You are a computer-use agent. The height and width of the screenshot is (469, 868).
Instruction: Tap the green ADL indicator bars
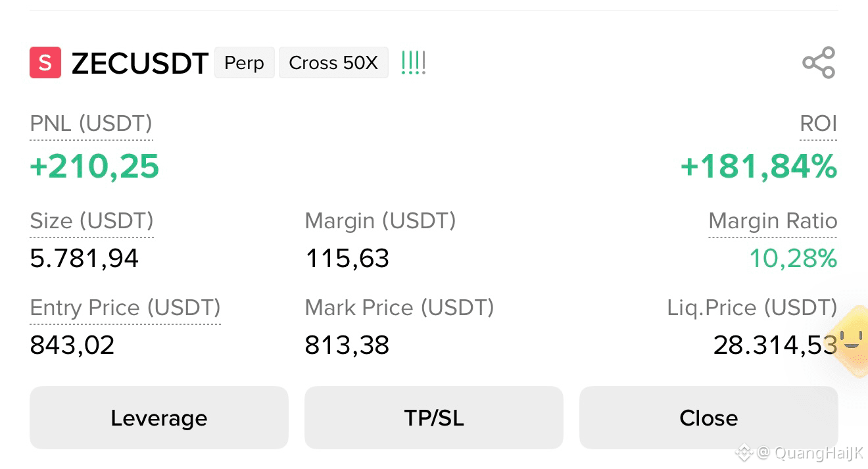tap(414, 63)
